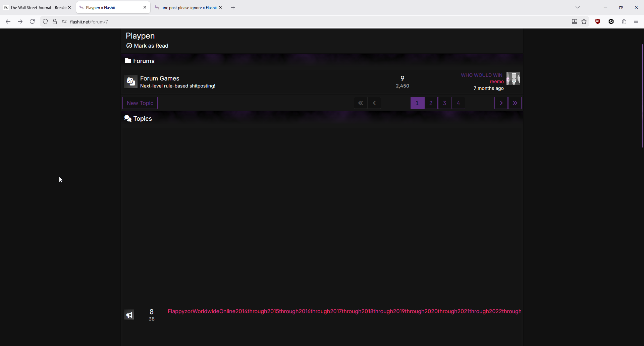
Task: Bookmark this page with star icon
Action: [x=584, y=22]
